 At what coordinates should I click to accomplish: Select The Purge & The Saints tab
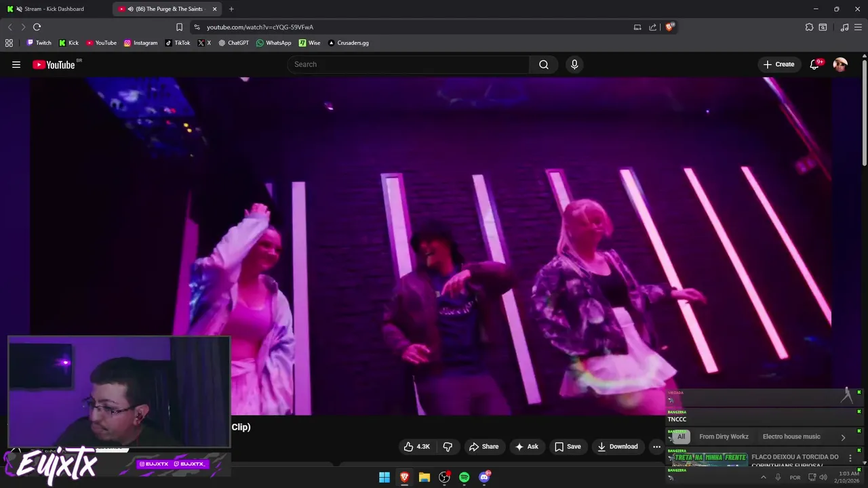point(168,9)
